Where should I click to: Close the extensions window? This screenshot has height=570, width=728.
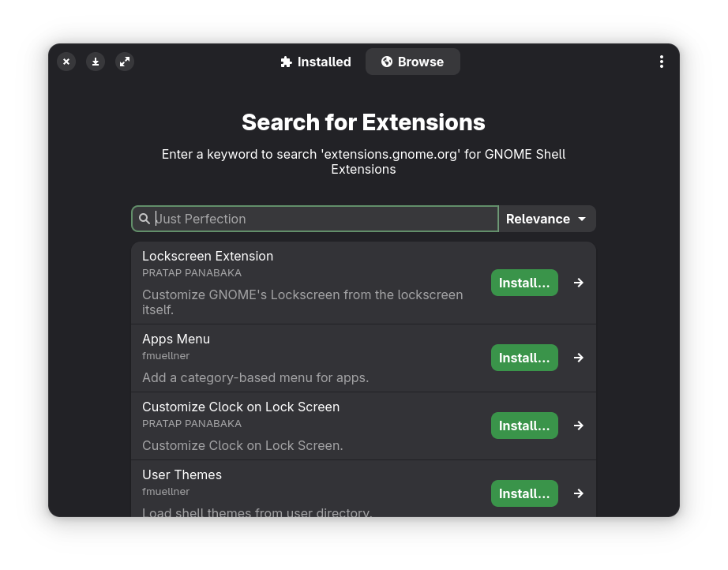click(66, 62)
